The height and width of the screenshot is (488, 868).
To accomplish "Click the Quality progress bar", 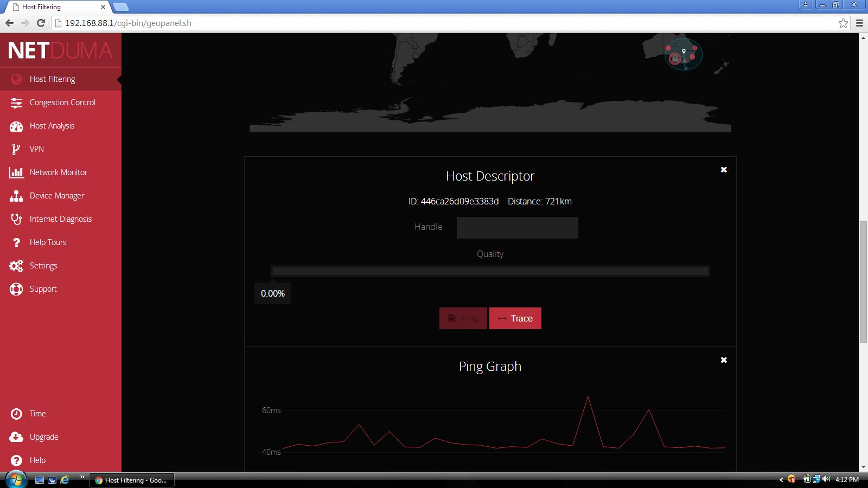I will [x=490, y=271].
